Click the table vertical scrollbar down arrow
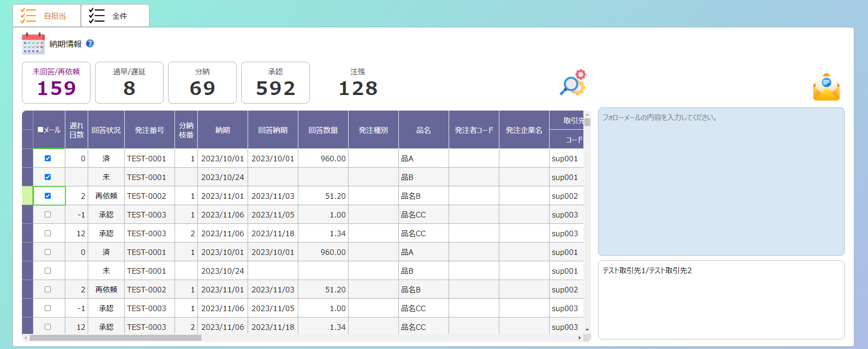 pos(587,329)
